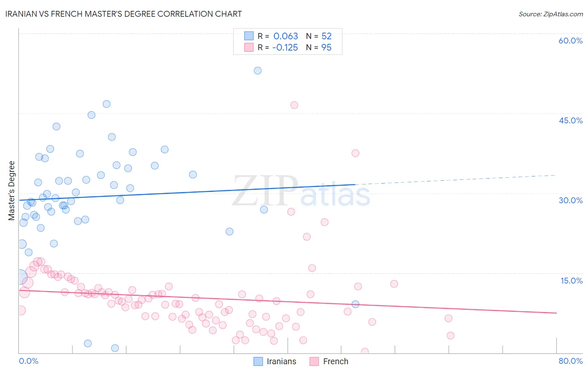Click the 30.0% y-axis label
The height and width of the screenshot is (373, 588).
point(570,200)
